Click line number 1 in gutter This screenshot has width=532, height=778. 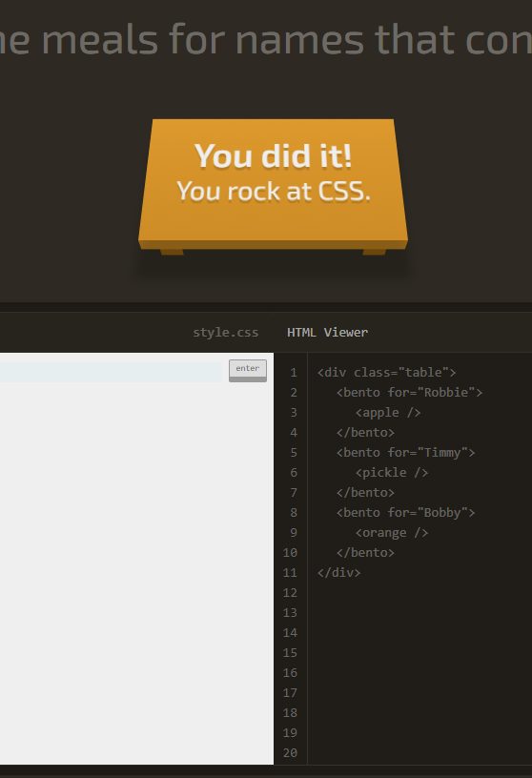pos(294,372)
